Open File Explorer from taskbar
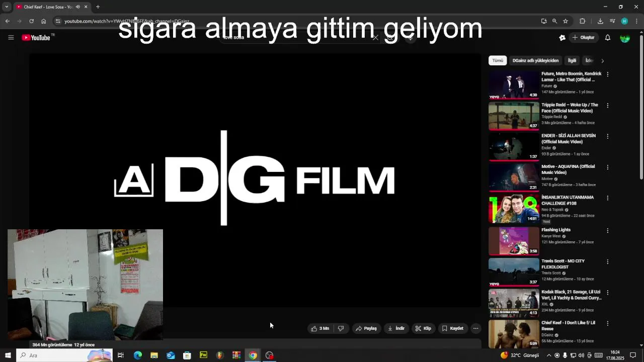644x362 pixels. [x=154, y=355]
